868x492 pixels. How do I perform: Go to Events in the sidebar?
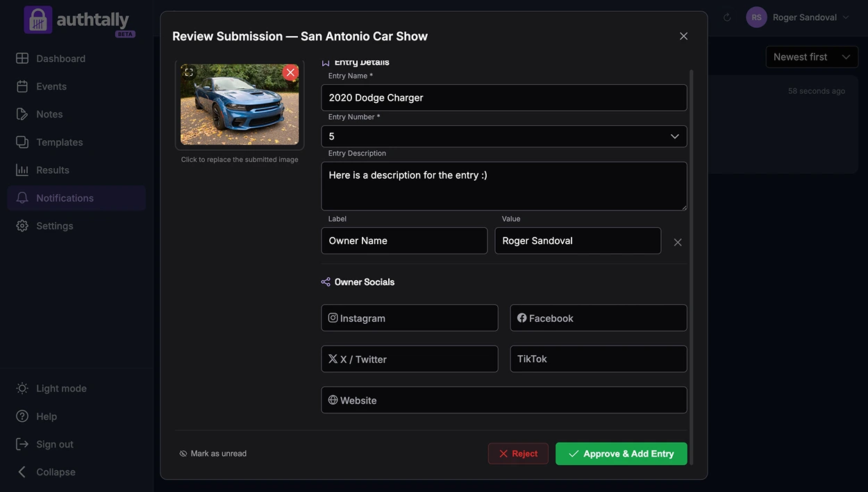[x=76, y=86]
